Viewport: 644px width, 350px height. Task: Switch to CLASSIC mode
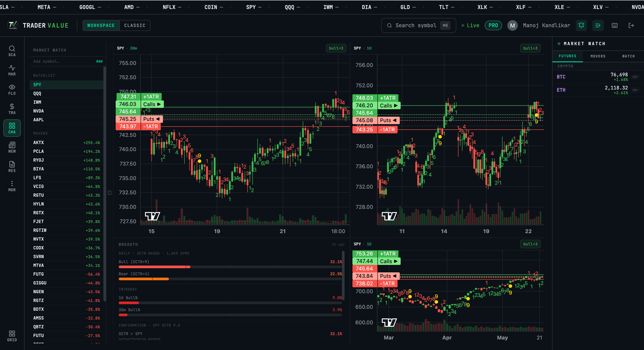click(135, 25)
